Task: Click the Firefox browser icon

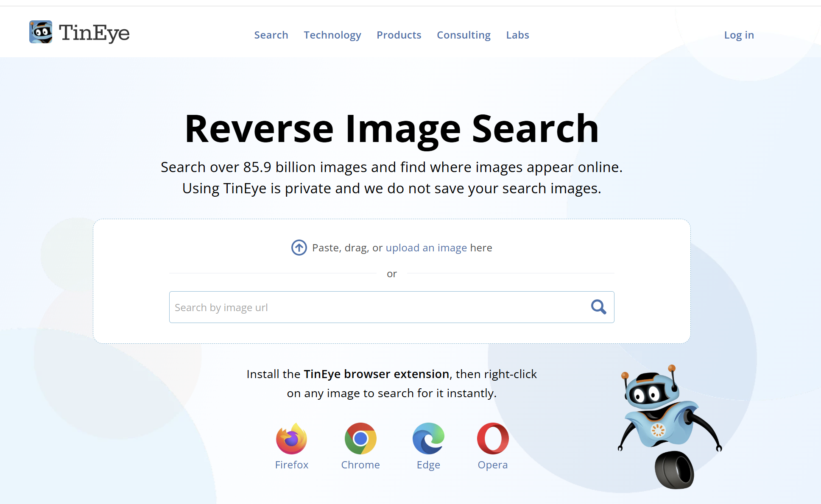Action: (291, 438)
